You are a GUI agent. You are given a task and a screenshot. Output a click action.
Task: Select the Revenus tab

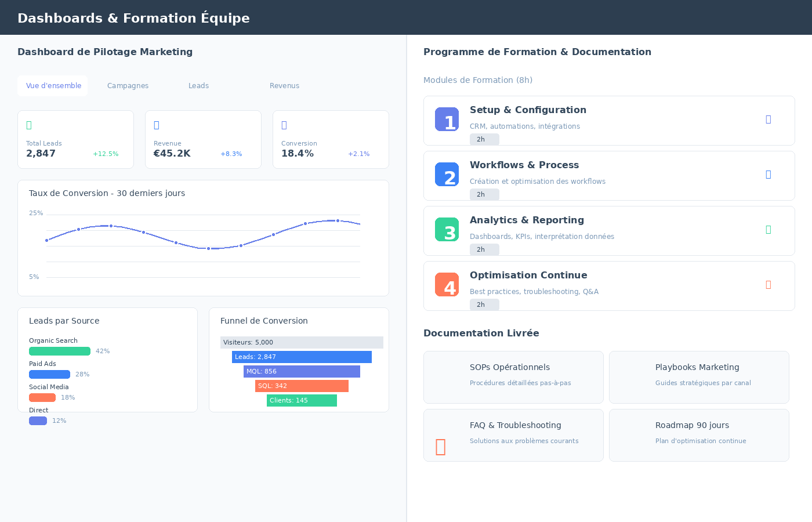click(284, 86)
